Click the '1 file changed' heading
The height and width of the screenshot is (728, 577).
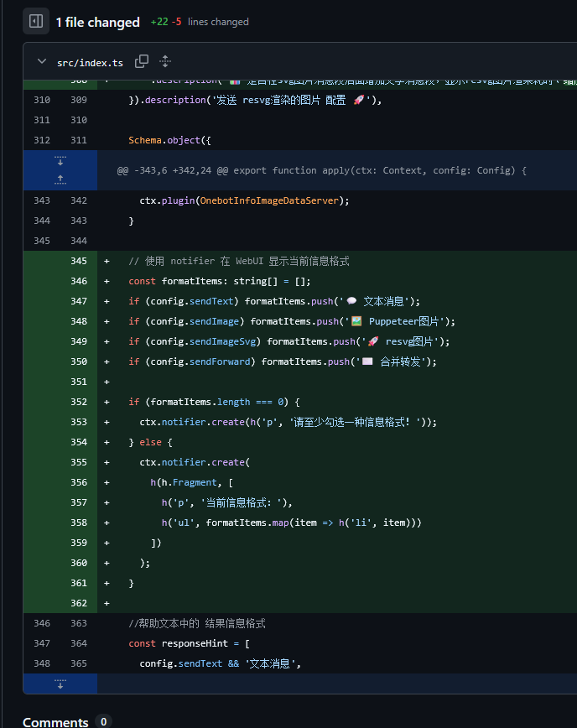click(x=97, y=22)
